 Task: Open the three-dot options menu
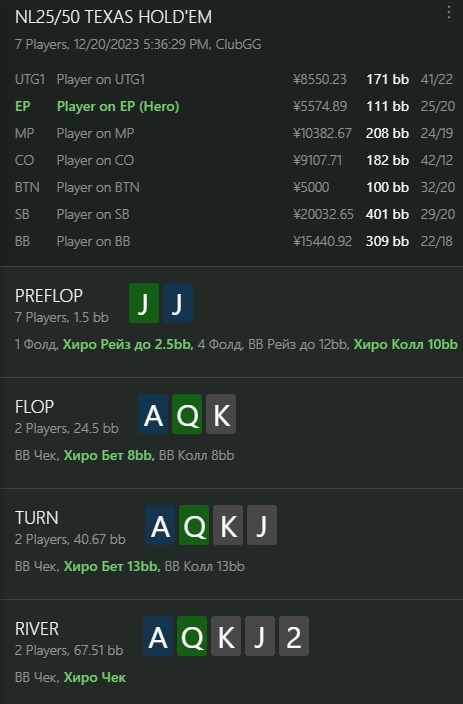coord(449,12)
